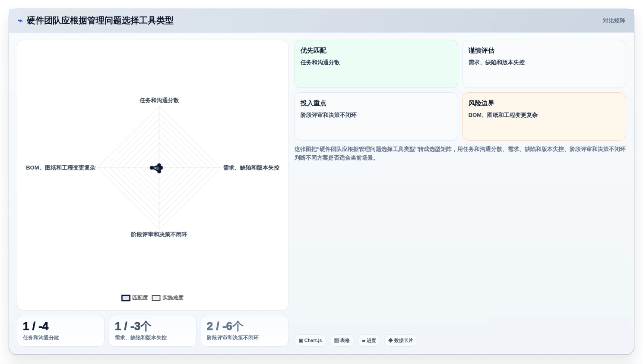Click the 对比矩阵 label in header
The height and width of the screenshot is (364, 643).
point(614,21)
